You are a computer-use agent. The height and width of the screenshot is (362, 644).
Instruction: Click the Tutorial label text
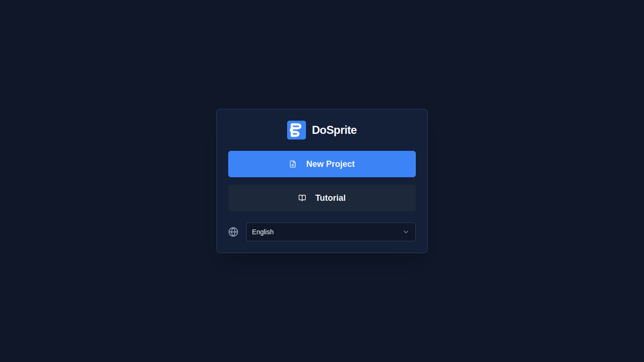330,198
